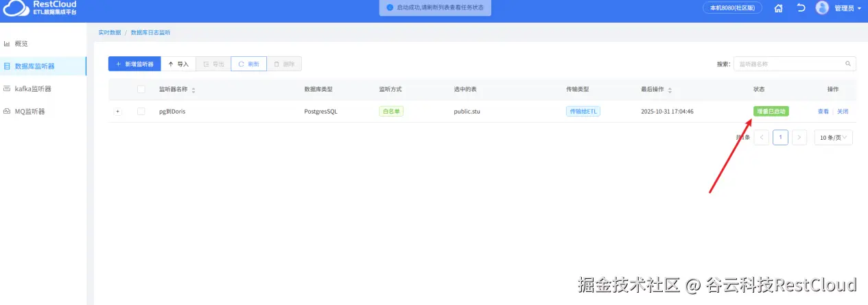Check the pg到Doris row checkbox
This screenshot has height=305, width=868.
141,111
